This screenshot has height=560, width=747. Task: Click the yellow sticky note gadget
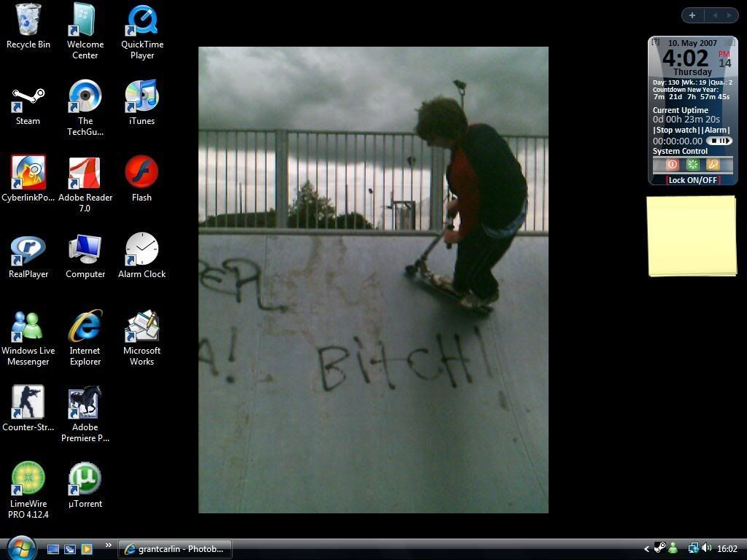(692, 236)
